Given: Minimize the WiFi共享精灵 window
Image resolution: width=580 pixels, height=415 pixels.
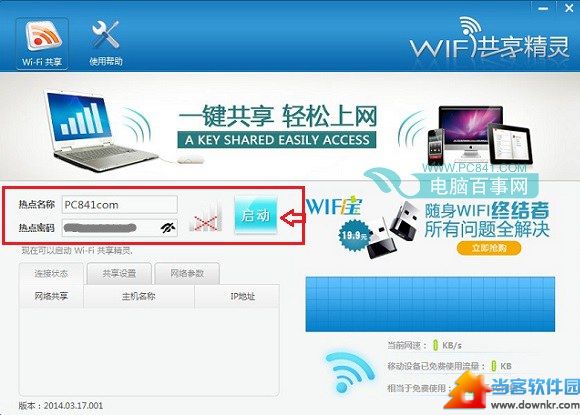Looking at the screenshot, I should [x=543, y=9].
